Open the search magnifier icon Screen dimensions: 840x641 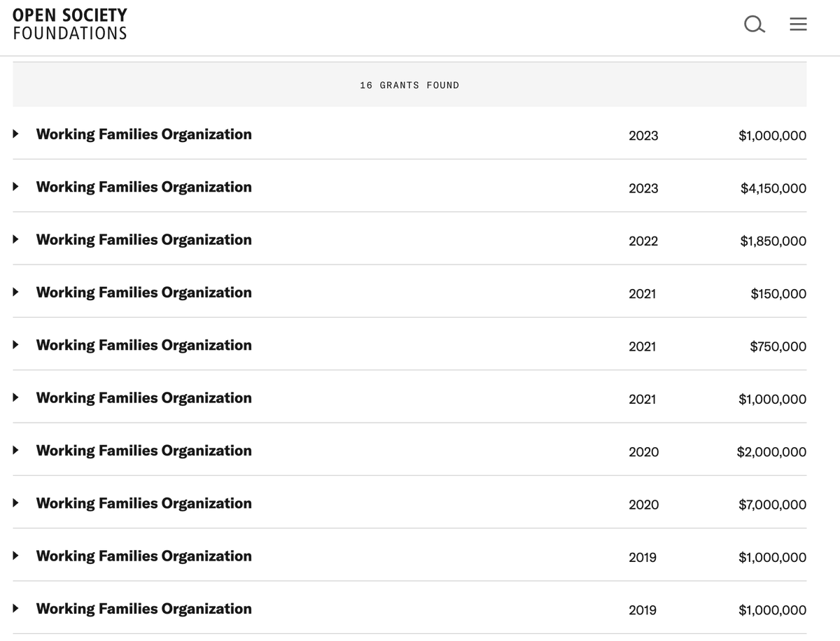[x=752, y=25]
